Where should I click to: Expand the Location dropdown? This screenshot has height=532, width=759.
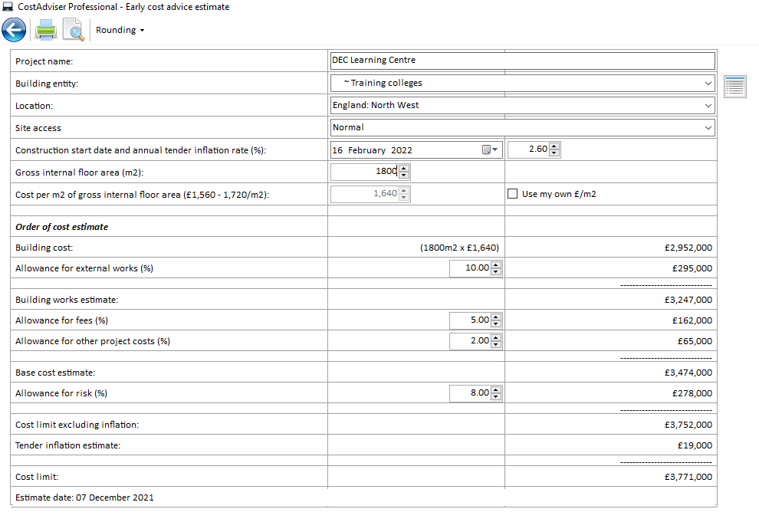coord(708,106)
